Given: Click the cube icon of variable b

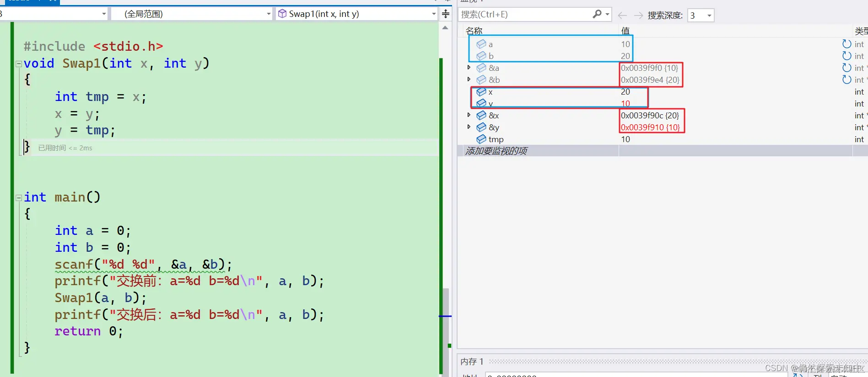Looking at the screenshot, I should pos(481,56).
